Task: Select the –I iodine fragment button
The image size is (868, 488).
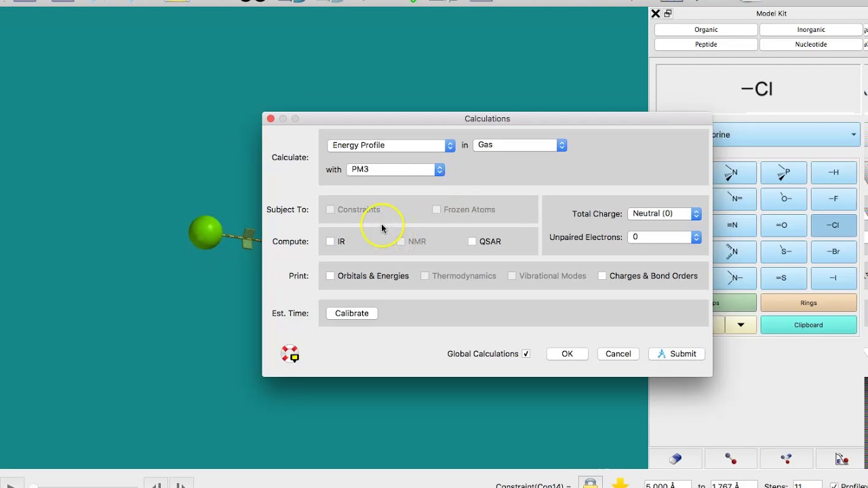Action: point(833,278)
